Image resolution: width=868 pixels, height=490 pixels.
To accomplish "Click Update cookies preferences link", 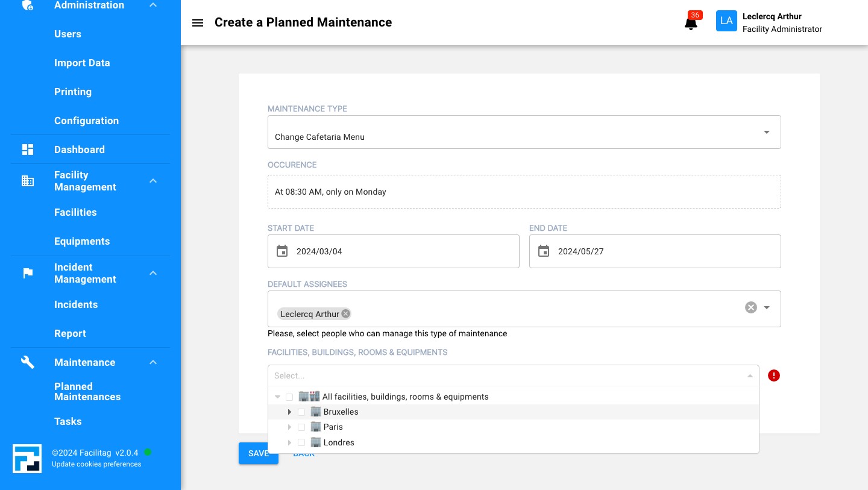I will [x=96, y=464].
